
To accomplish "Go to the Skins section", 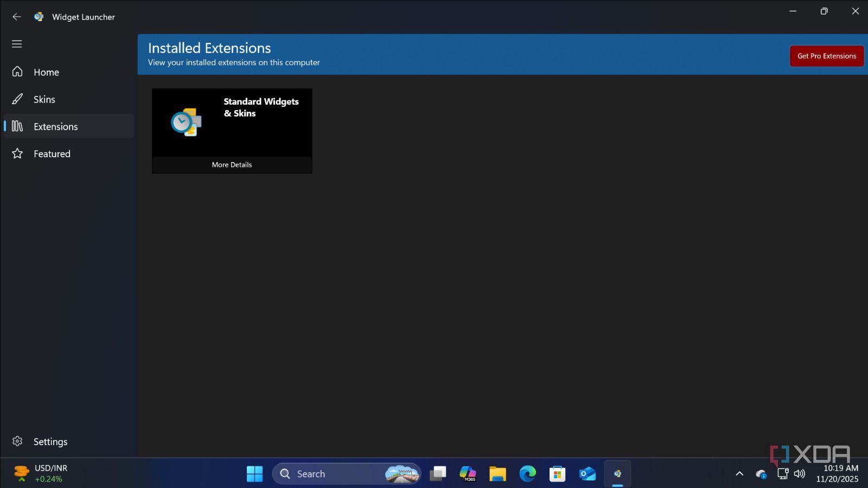I will tap(44, 99).
